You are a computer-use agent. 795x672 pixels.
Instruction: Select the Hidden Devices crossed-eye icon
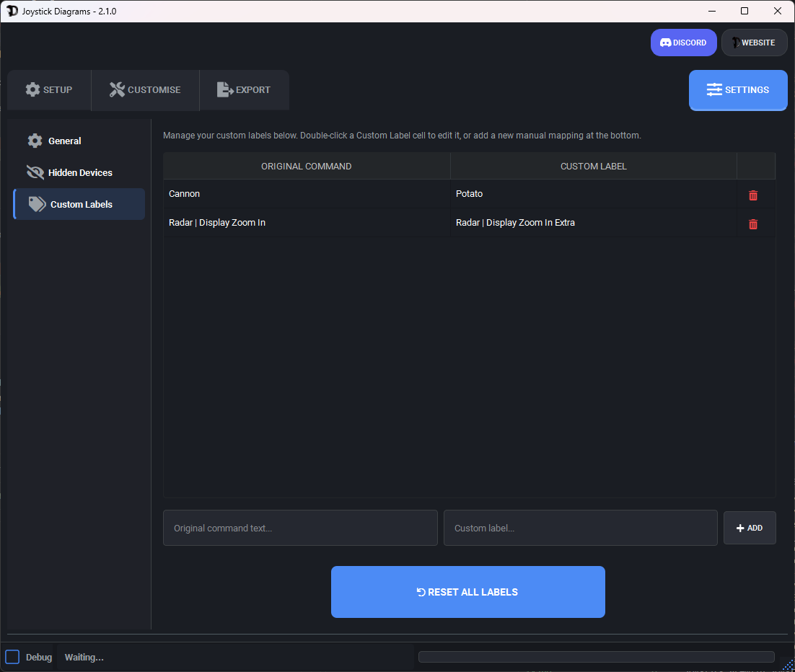(x=35, y=172)
